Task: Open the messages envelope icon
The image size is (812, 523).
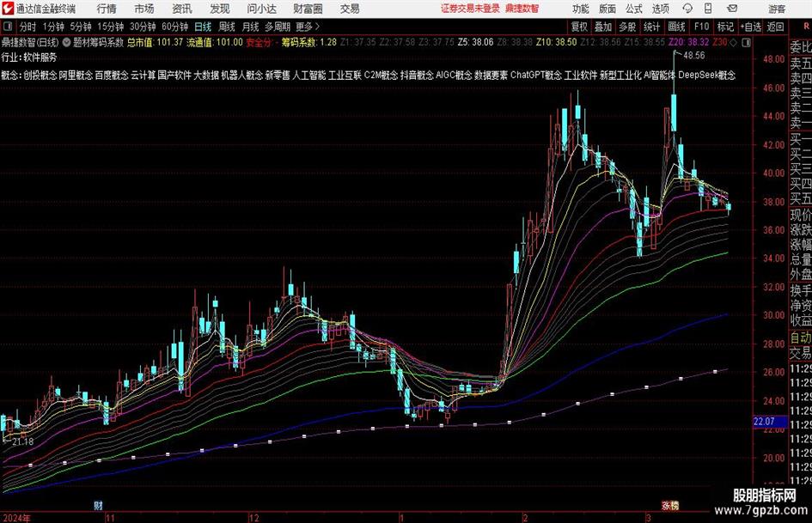Action: (732, 9)
